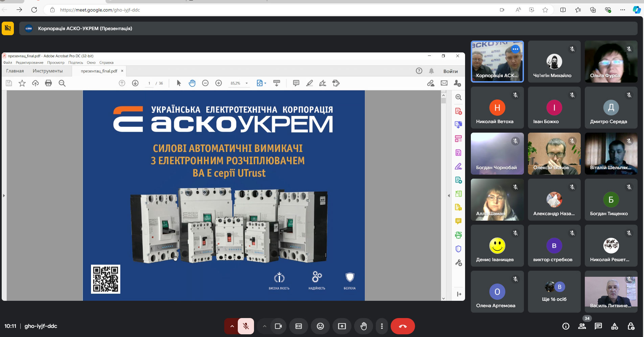Screen dimensions: 644x337
Task: Expand the Acrobat tools sidebar labels
Action: pyautogui.click(x=459, y=294)
